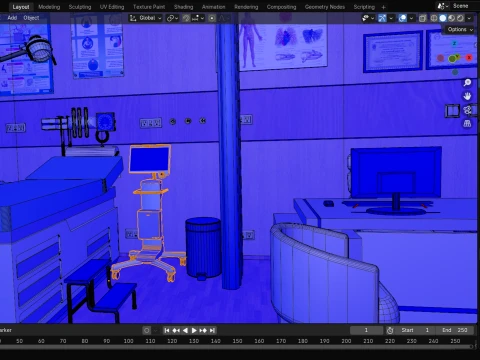Open Global transform orientation dropdown
480x360 pixels.
(x=146, y=18)
